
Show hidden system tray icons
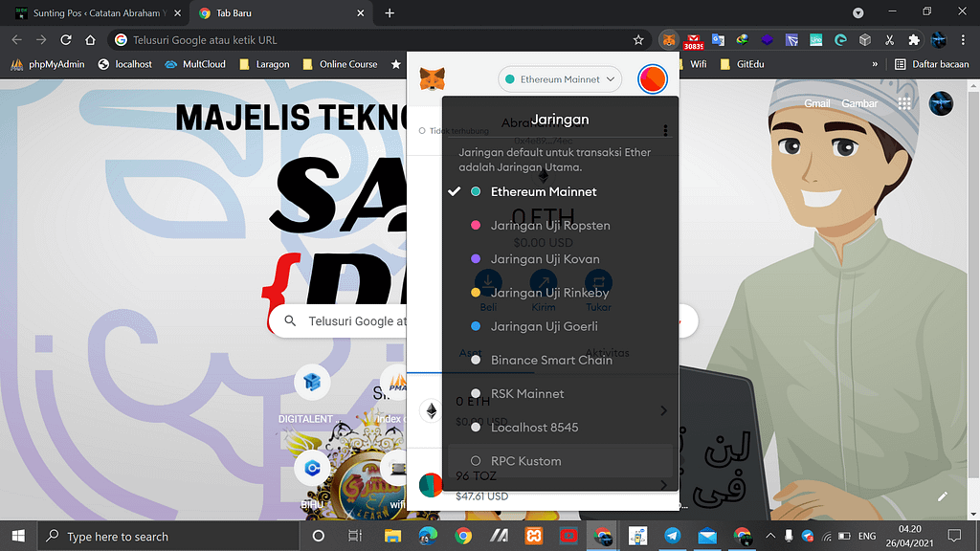pos(770,536)
